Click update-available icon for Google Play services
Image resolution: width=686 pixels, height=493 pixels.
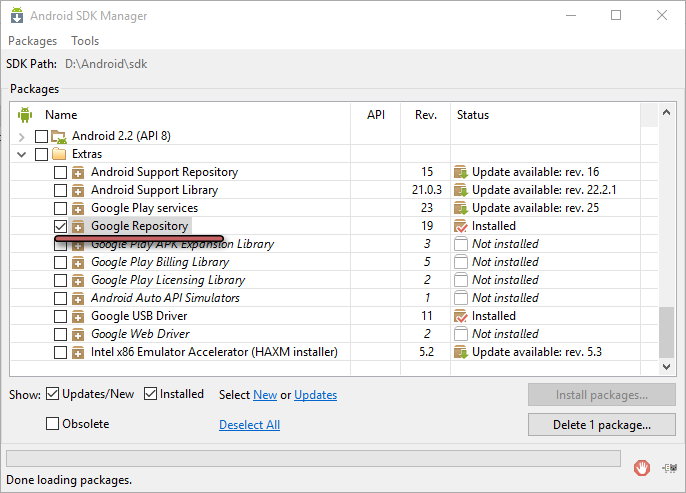460,208
